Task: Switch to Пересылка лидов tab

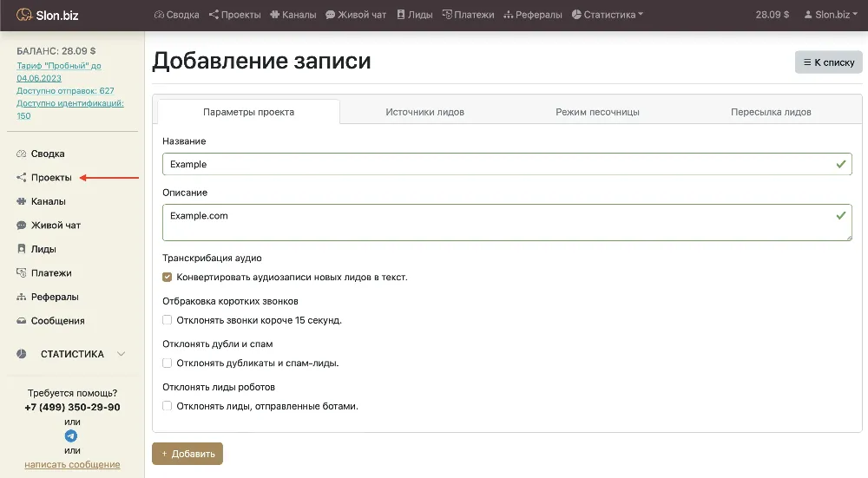Action: [x=771, y=112]
